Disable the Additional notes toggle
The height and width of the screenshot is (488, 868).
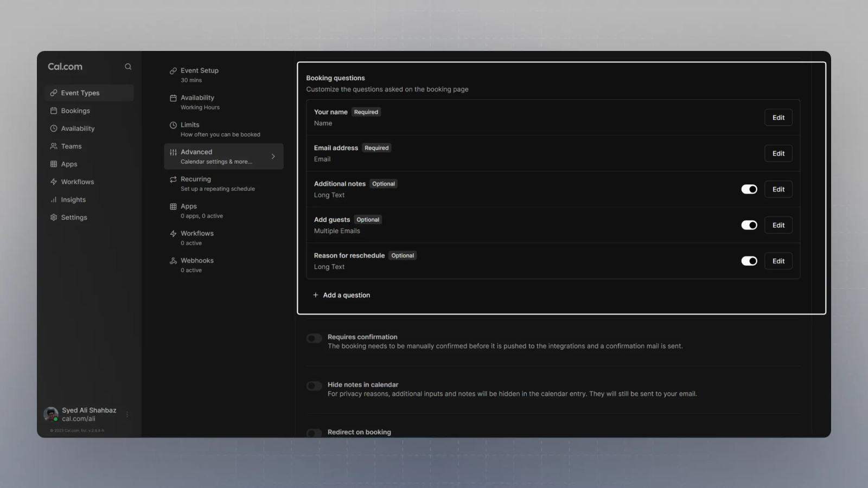click(x=749, y=189)
